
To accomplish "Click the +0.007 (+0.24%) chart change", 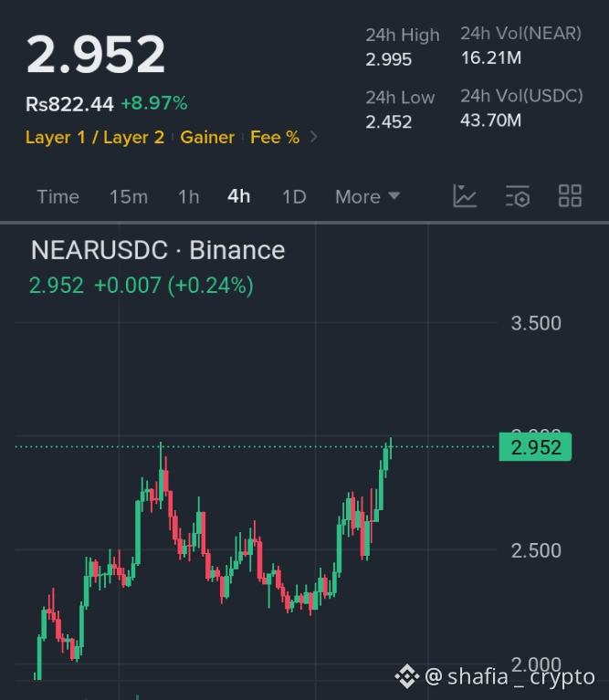I will (173, 286).
